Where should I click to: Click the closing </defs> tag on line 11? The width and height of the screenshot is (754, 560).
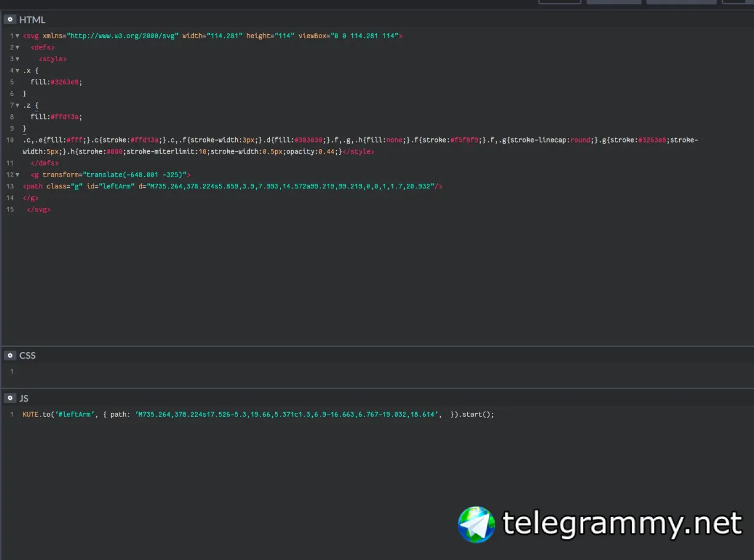44,163
